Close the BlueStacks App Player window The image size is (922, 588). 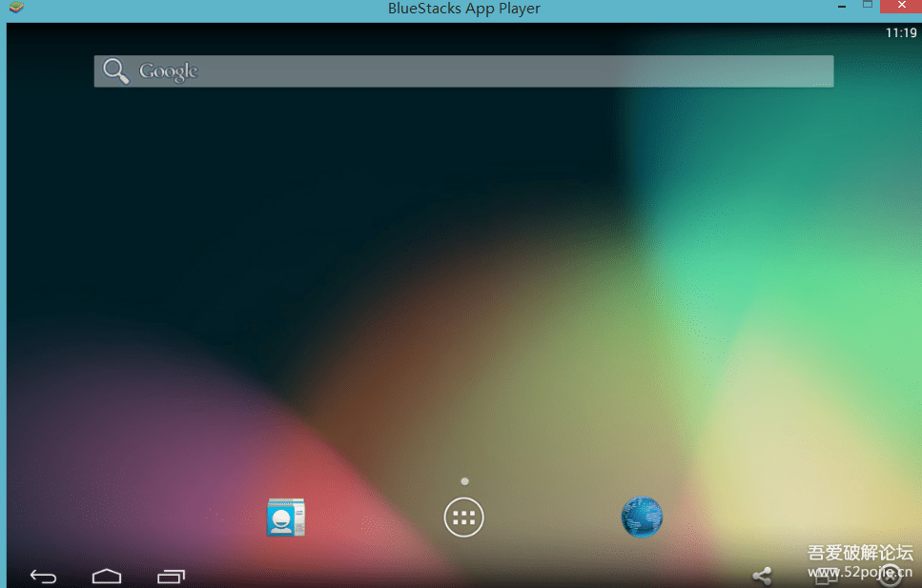901,6
